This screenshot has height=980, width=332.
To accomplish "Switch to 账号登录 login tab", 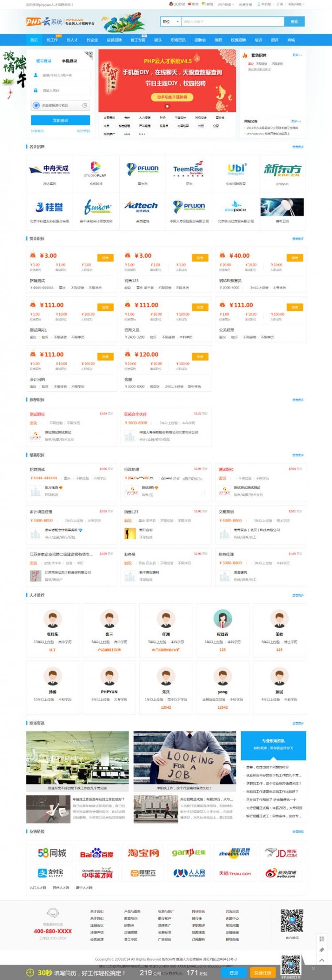I will click(43, 61).
